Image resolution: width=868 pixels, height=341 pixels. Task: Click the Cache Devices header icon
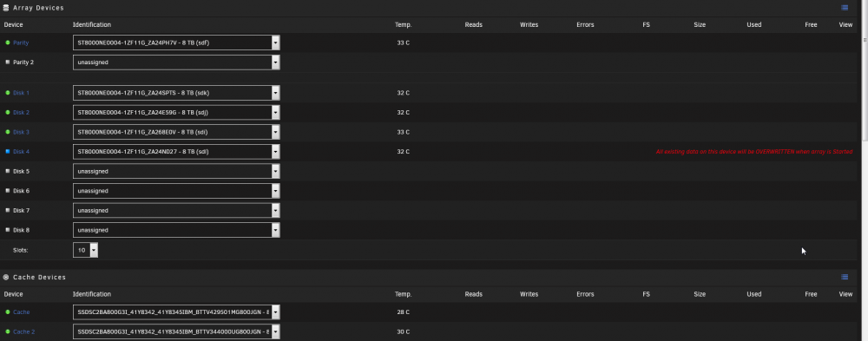[6, 277]
